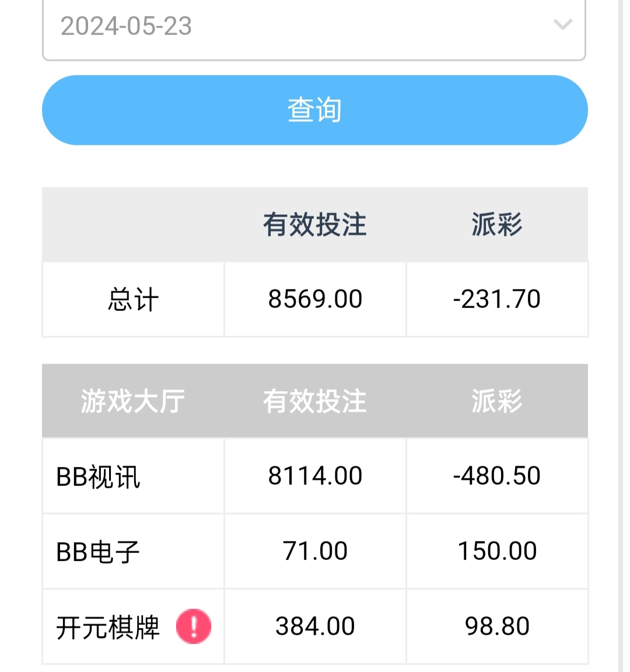Select the 总计 total row label
Viewport: 630px width, 672px height.
pos(133,299)
